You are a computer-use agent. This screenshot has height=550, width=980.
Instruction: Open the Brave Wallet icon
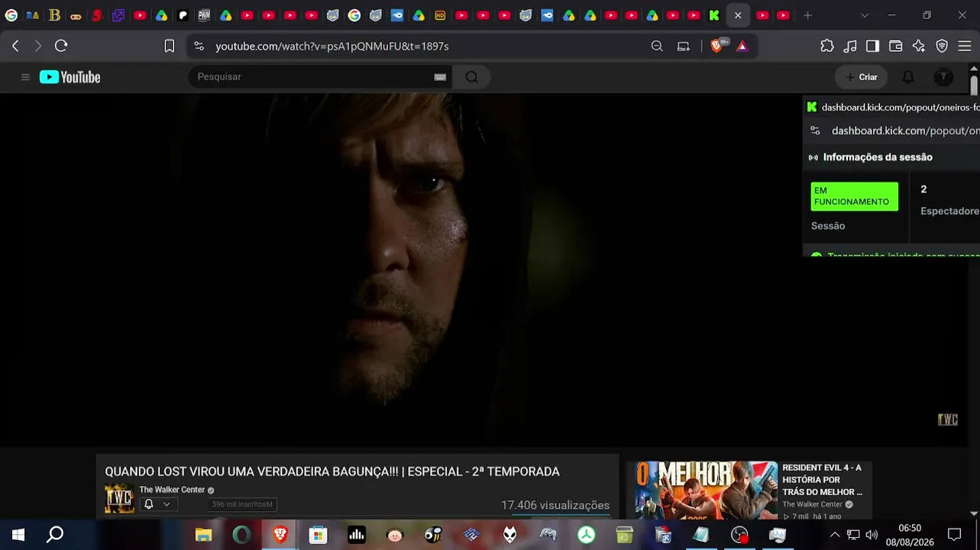point(896,46)
